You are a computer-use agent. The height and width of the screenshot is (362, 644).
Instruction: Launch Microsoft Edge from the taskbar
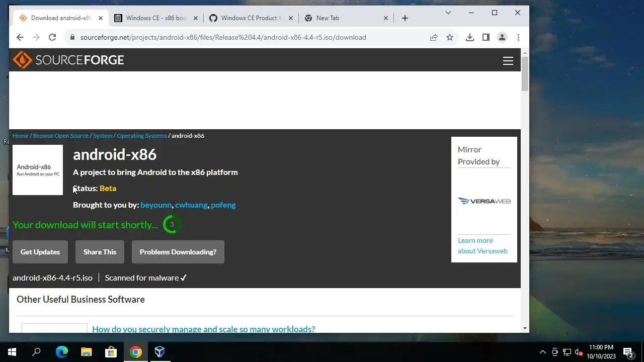61,352
